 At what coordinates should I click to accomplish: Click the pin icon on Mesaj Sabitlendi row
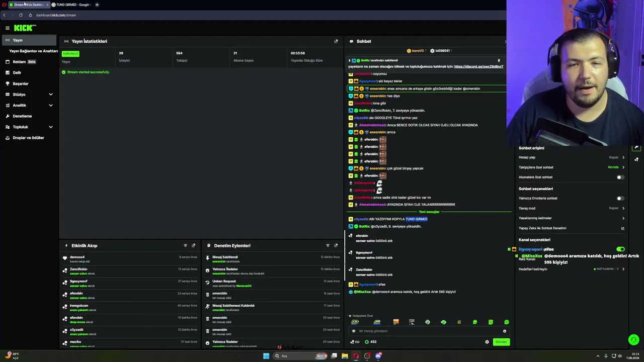(x=207, y=257)
